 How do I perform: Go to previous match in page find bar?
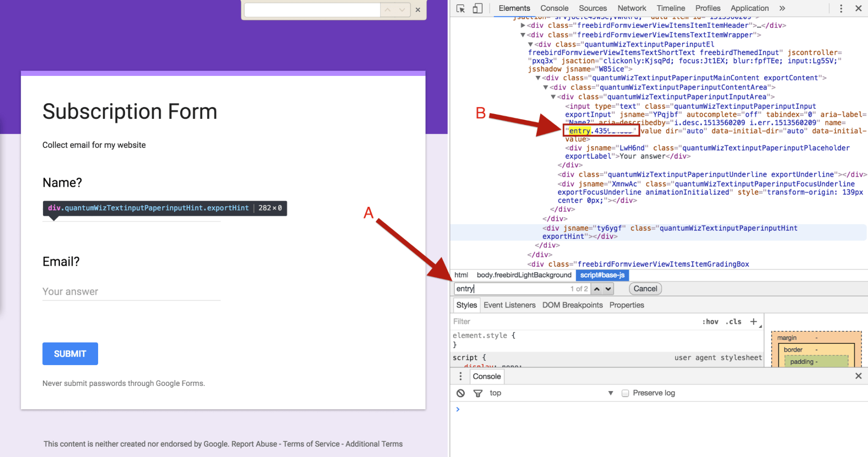[388, 10]
